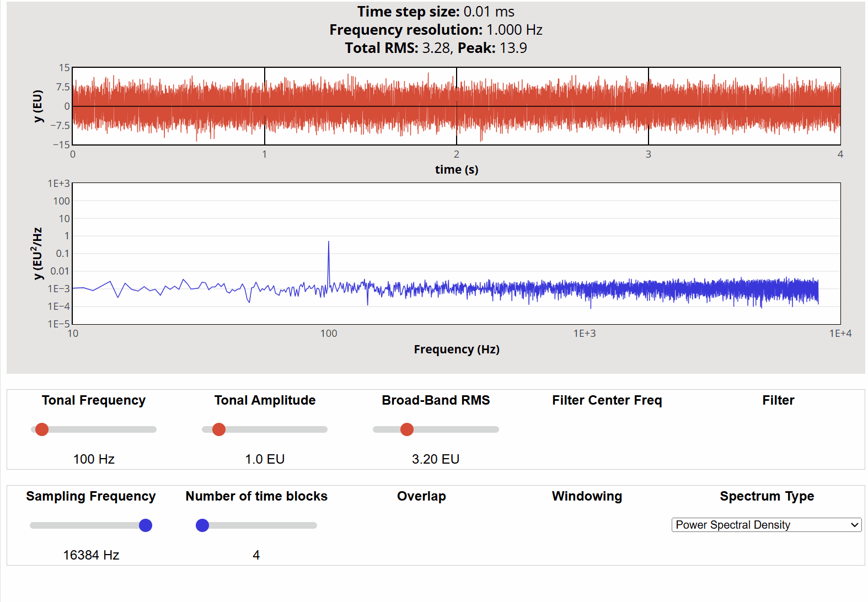The height and width of the screenshot is (602, 868).
Task: Click the 3.20 EU broad-band value
Action: pos(436,459)
